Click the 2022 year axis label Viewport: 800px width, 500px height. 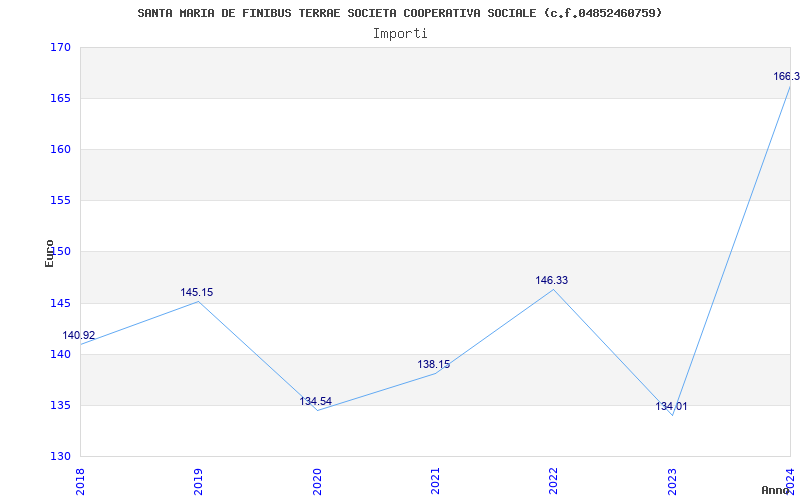(554, 480)
